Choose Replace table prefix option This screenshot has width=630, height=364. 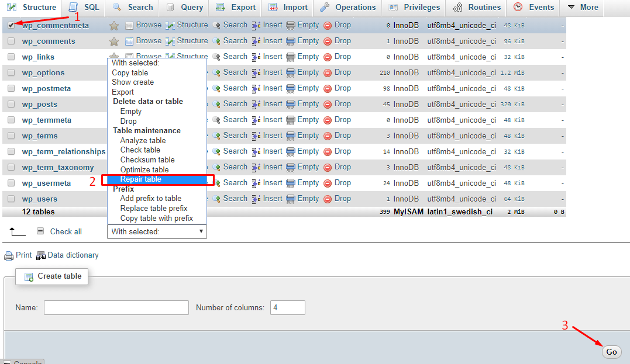(154, 208)
